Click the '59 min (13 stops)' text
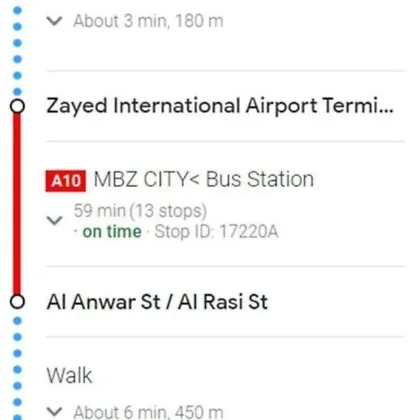Viewport: 420px width, 420px height. pyautogui.click(x=140, y=211)
